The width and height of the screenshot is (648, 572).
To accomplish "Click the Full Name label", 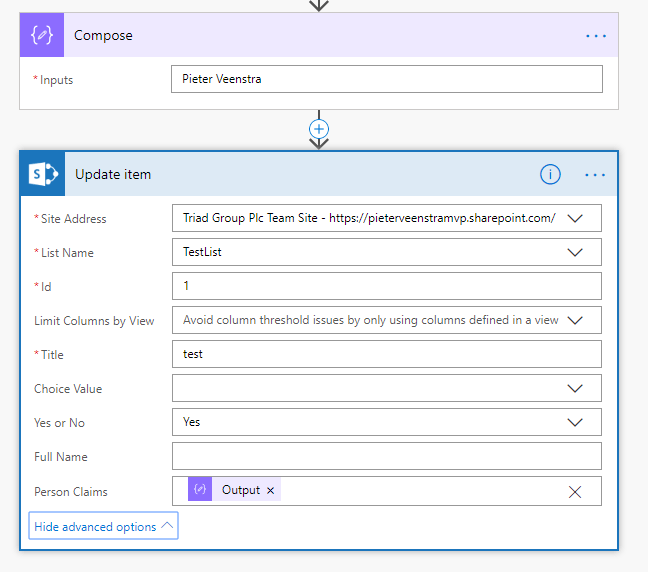I will click(61, 457).
